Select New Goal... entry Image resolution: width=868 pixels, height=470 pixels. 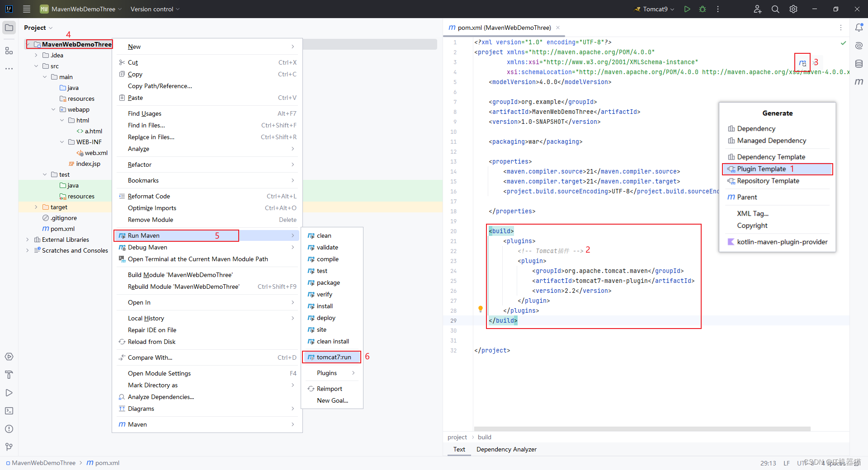332,400
